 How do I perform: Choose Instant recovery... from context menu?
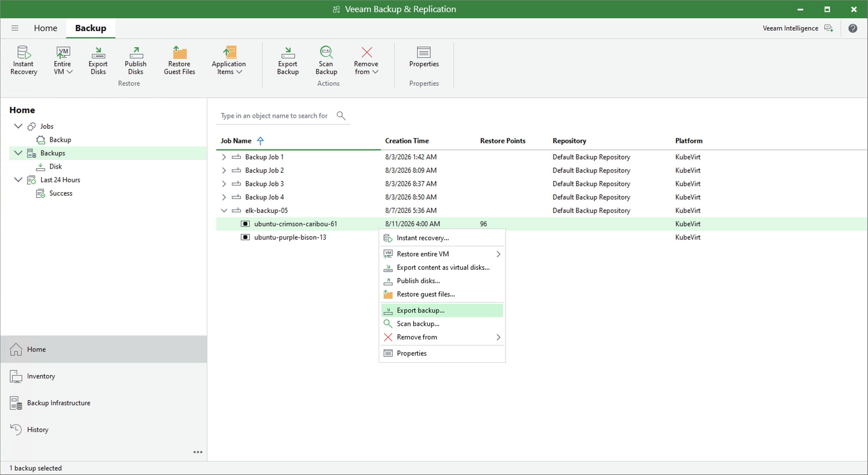[x=442, y=238]
